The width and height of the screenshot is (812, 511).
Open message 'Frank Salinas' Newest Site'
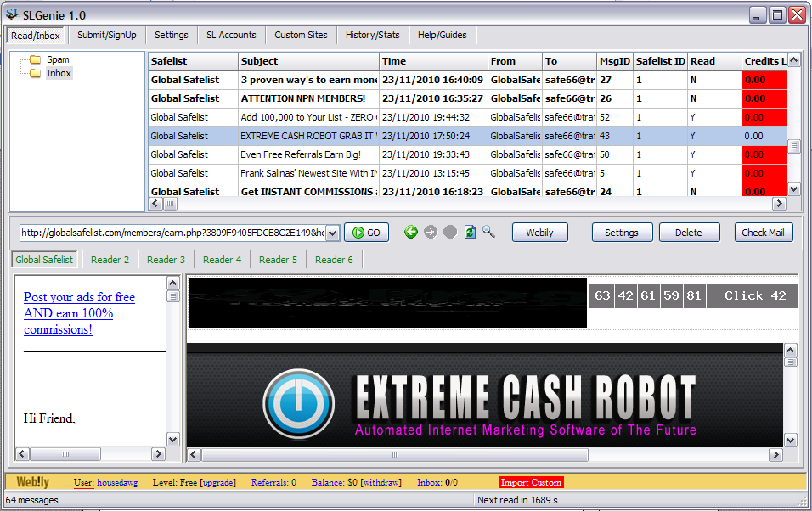[x=467, y=173]
